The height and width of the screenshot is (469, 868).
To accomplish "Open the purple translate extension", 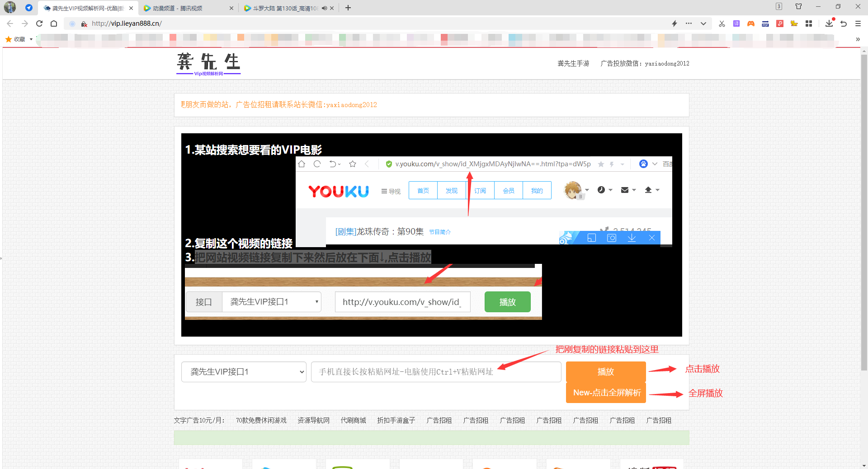I will point(736,23).
